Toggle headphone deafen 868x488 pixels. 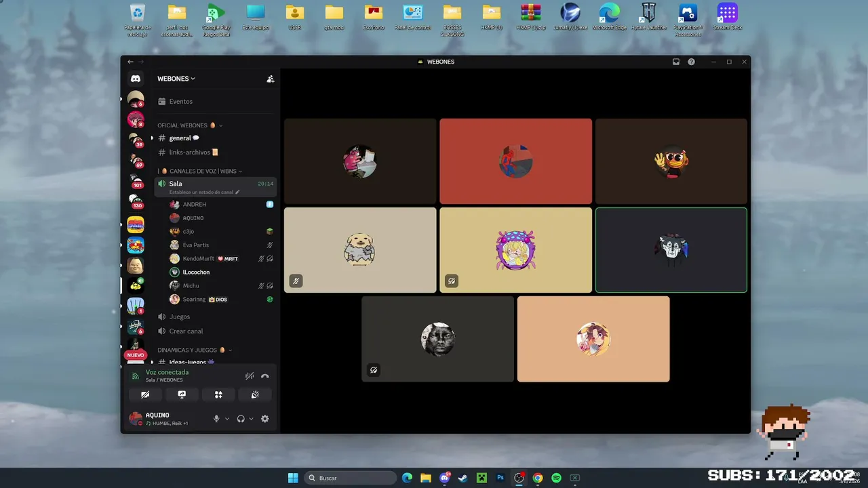click(x=241, y=419)
